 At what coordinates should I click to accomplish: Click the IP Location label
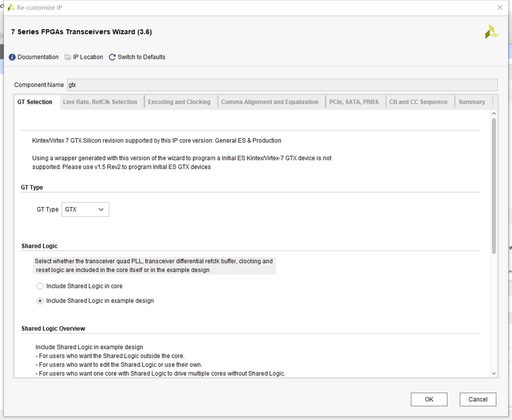pyautogui.click(x=88, y=57)
